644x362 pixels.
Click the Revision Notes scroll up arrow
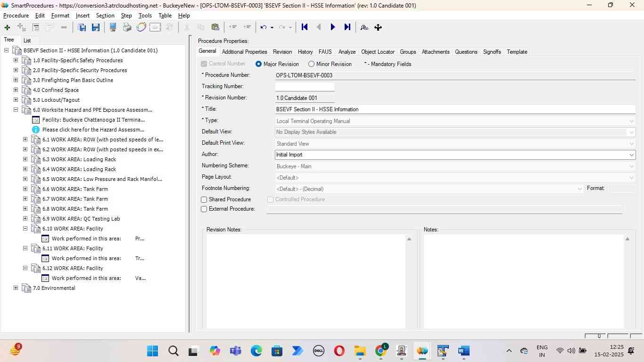coord(409,239)
